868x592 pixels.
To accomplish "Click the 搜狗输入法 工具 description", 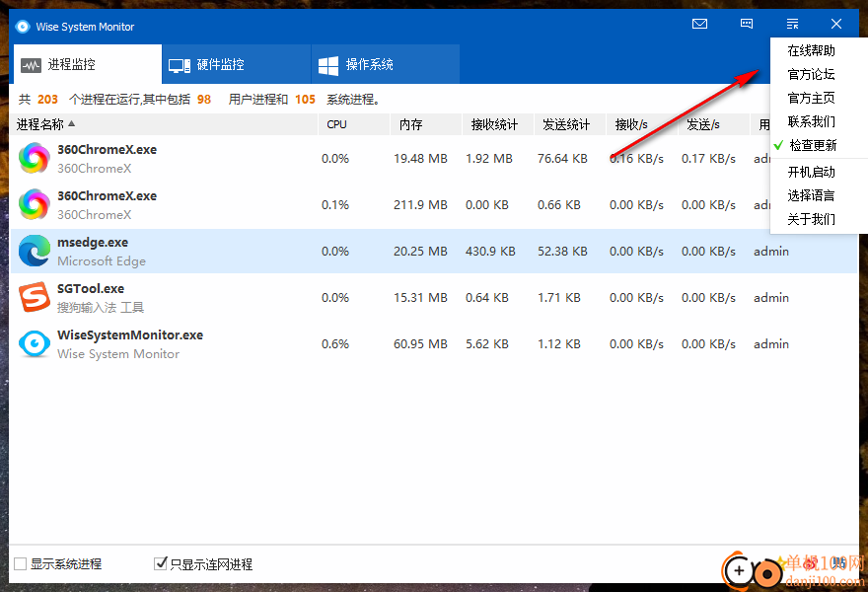I will click(x=101, y=308).
